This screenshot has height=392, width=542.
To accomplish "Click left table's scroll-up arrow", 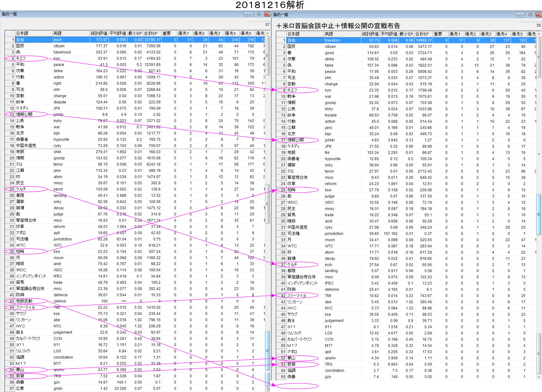I will (268, 34).
